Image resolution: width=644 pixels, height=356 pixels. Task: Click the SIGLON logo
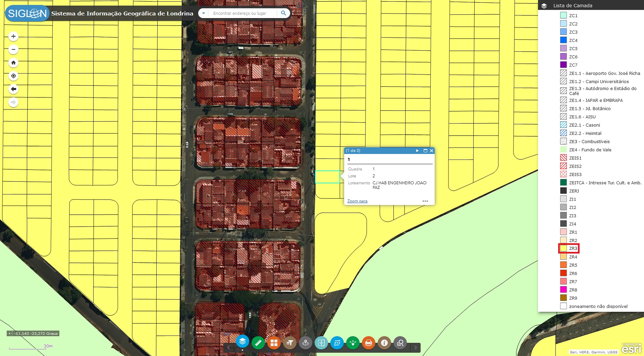(x=27, y=13)
